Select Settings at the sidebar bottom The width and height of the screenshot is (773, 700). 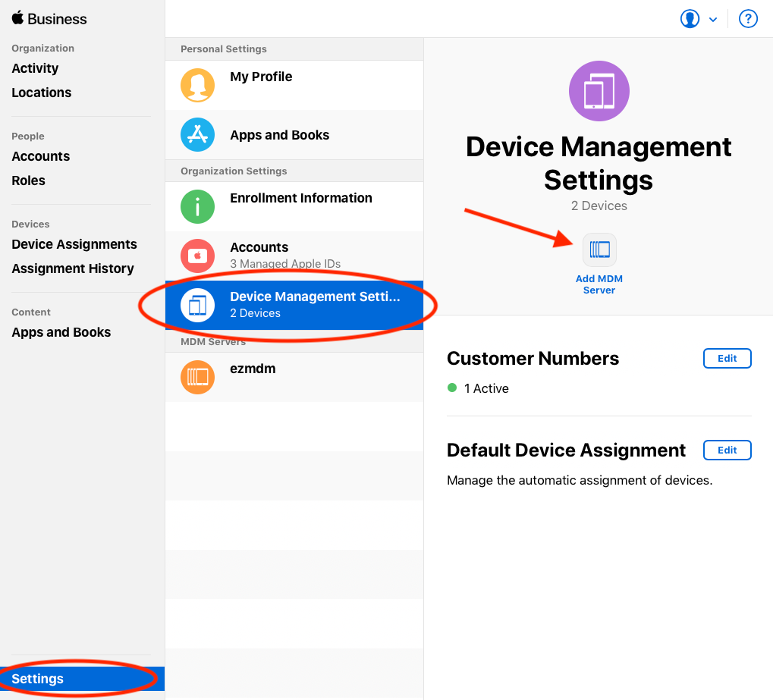(38, 679)
